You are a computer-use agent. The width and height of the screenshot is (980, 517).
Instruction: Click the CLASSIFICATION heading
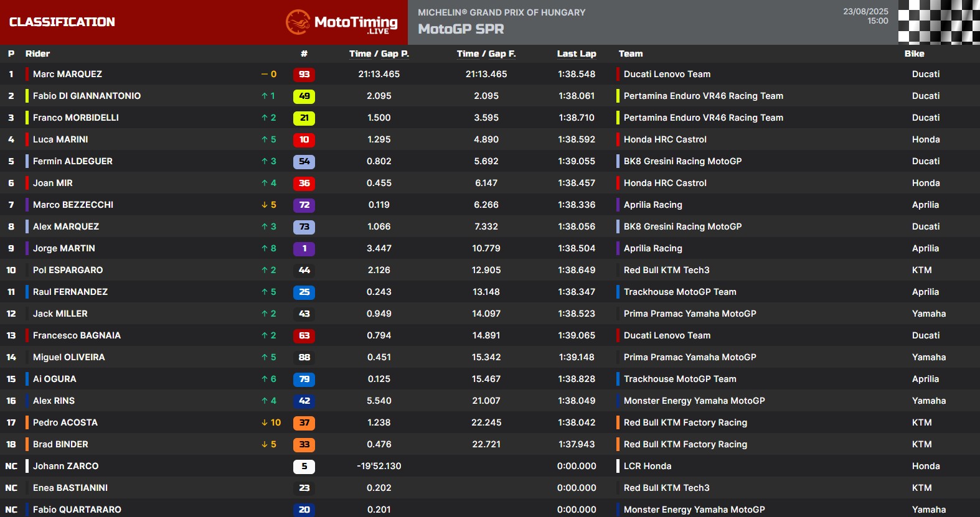(x=62, y=22)
